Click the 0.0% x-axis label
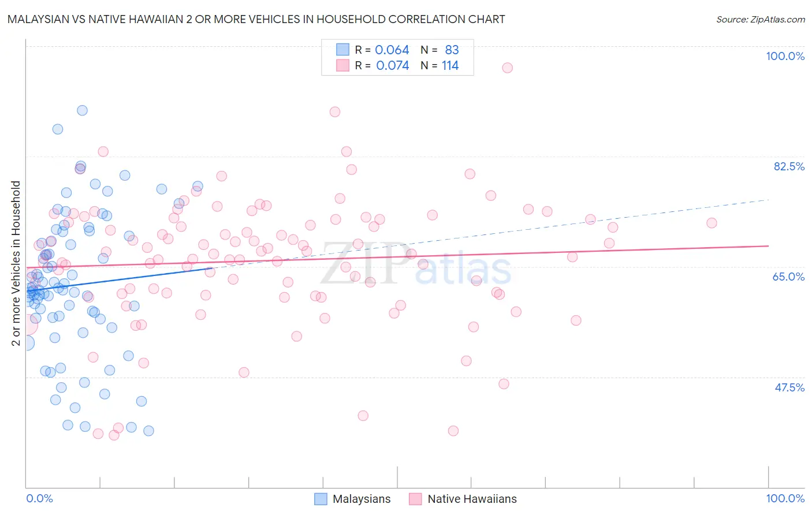Screen dimensions: 812x515 pos(40,498)
